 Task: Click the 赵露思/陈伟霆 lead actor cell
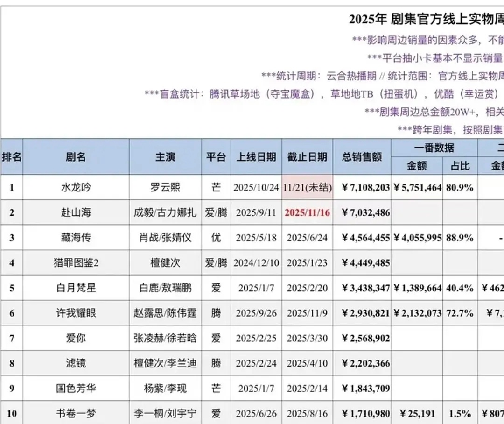[x=165, y=313]
